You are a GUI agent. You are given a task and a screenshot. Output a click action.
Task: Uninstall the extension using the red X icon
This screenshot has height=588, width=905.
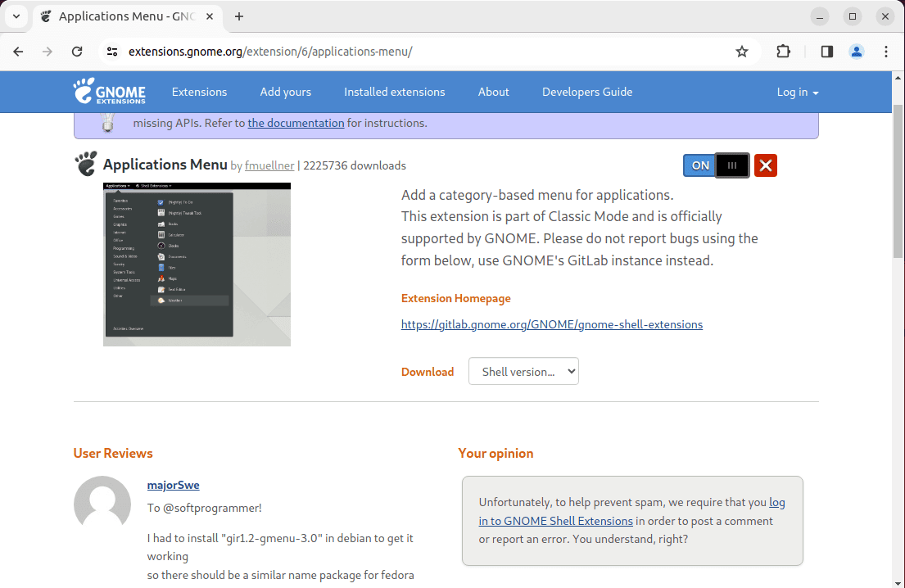[765, 165]
